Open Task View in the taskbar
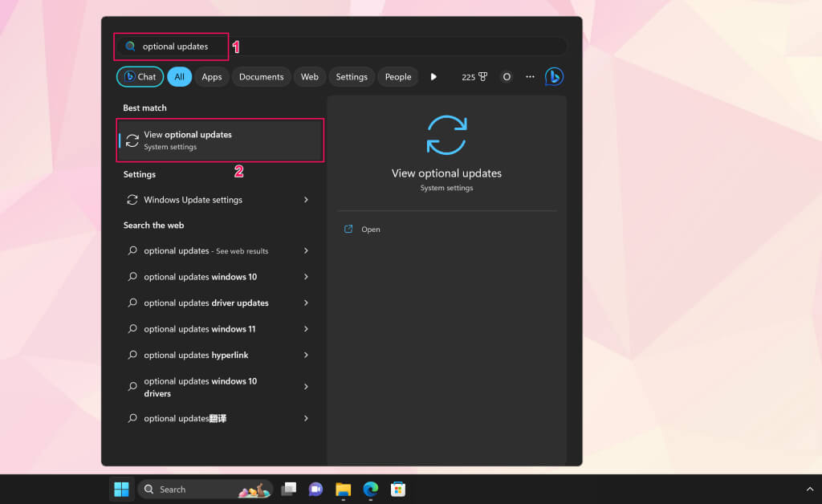 (289, 489)
